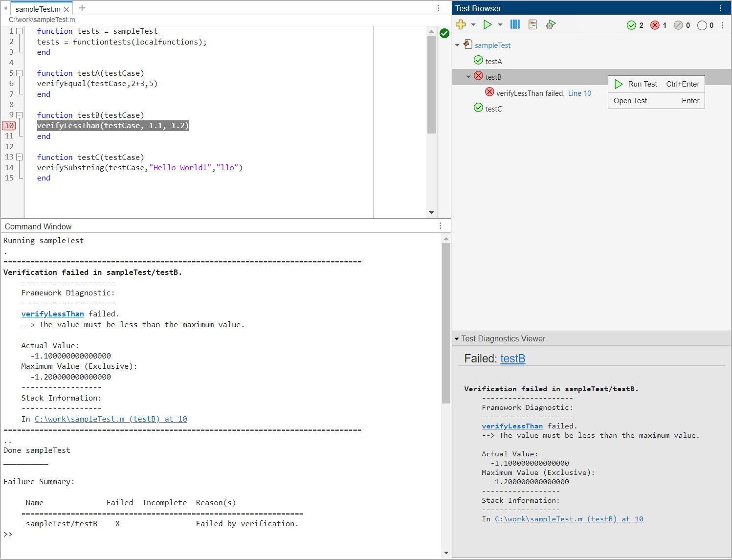This screenshot has height=560, width=732.
Task: Click the editor green check status indicator
Action: pyautogui.click(x=444, y=33)
